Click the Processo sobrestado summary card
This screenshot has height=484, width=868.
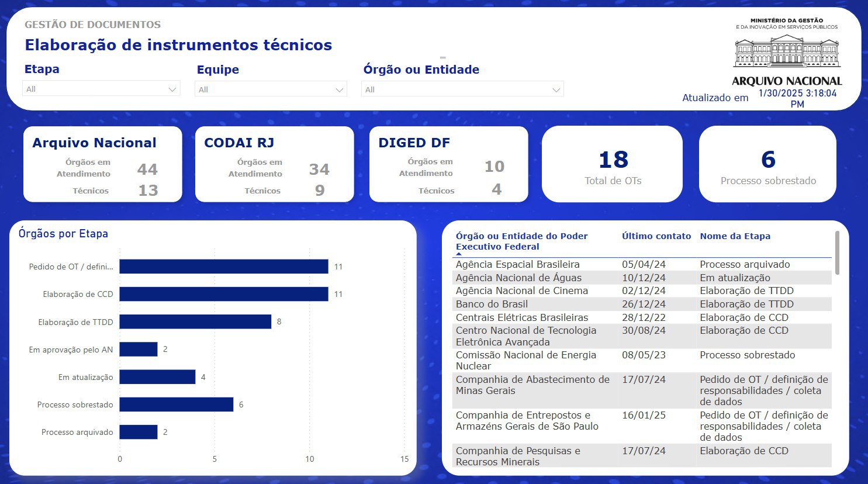(767, 164)
